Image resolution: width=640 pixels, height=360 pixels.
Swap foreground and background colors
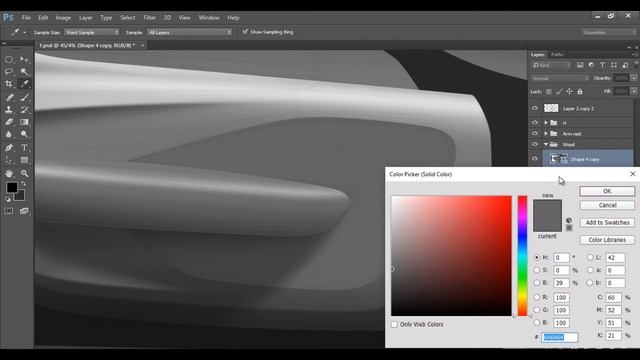point(24,184)
